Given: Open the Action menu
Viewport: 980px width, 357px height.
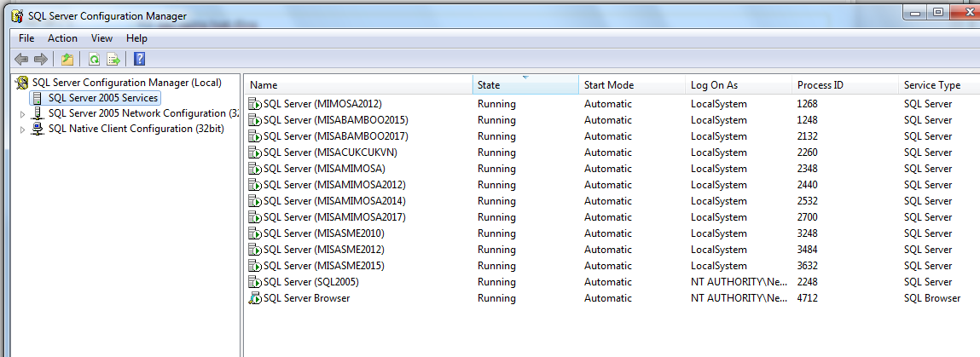Looking at the screenshot, I should [x=62, y=38].
